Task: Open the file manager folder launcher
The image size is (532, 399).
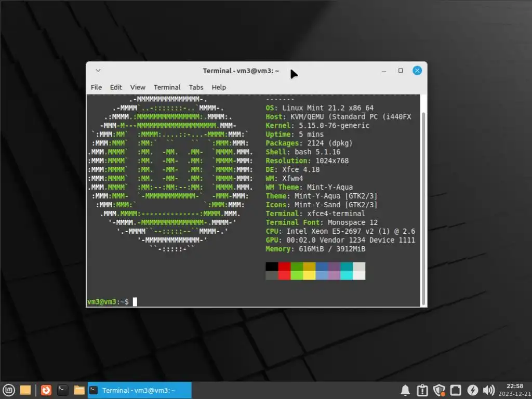Action: point(79,390)
